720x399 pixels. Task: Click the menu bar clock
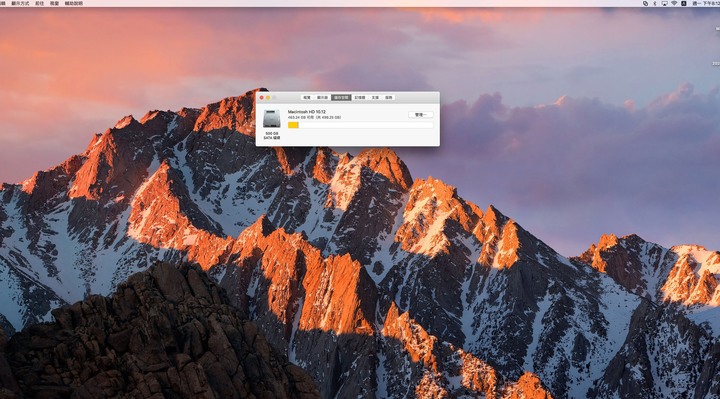click(x=706, y=3)
